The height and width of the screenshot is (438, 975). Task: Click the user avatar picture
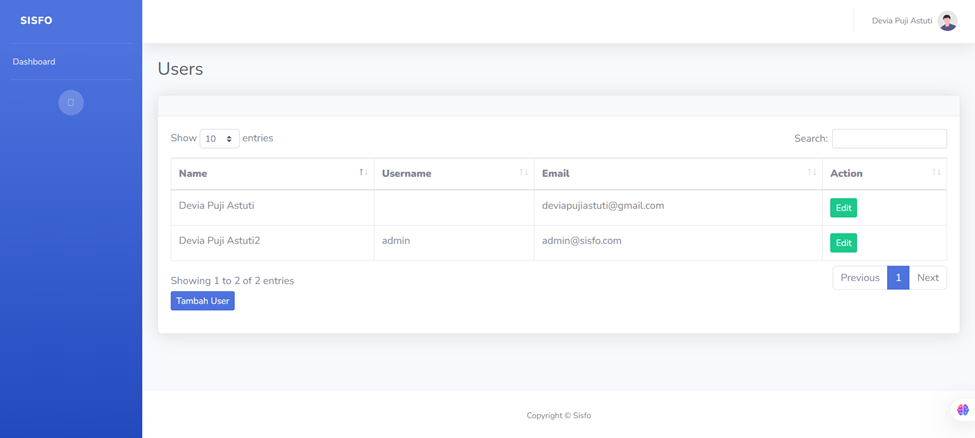[947, 21]
